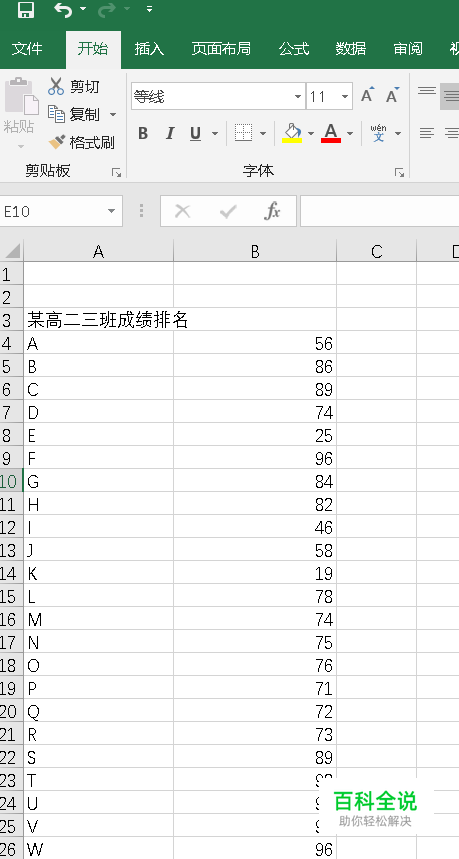Select row 10 header

pyautogui.click(x=11, y=482)
